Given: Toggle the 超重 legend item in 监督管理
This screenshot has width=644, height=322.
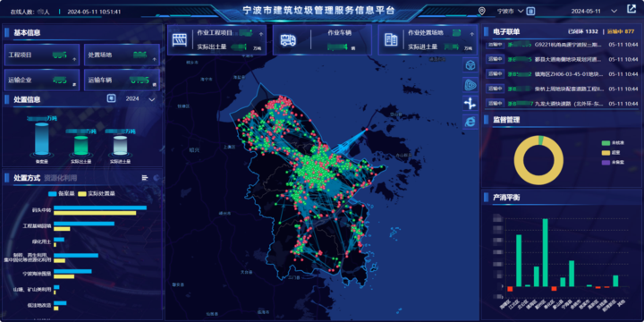Looking at the screenshot, I should (x=609, y=153).
